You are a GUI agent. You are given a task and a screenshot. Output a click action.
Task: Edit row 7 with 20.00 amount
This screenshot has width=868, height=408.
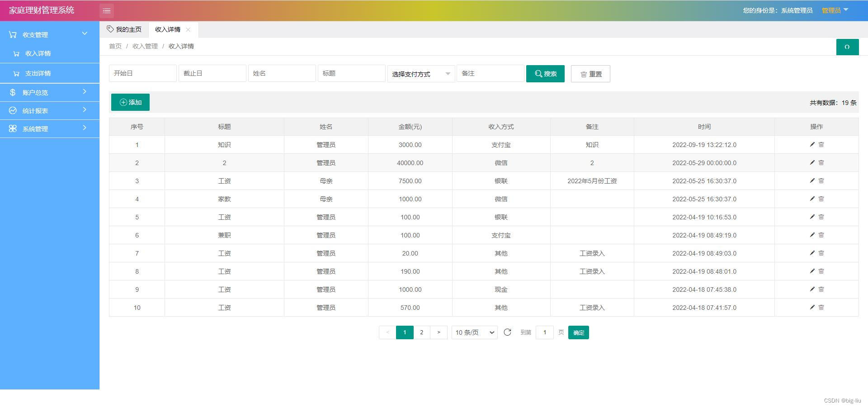pos(812,253)
